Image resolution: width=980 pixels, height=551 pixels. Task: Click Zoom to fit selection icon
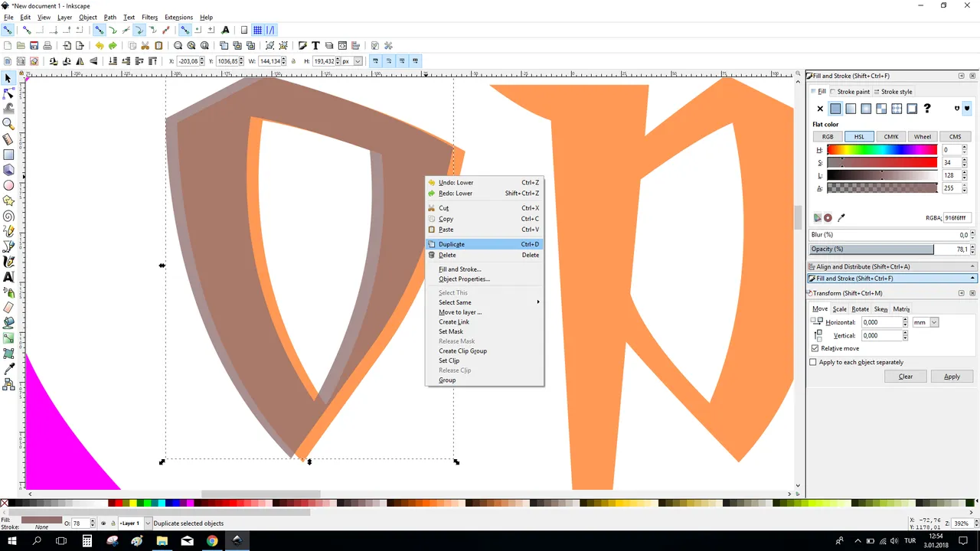click(x=178, y=46)
